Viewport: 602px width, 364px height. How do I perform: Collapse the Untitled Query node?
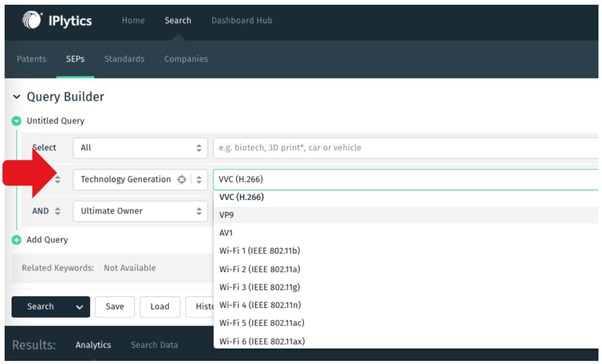[17, 121]
